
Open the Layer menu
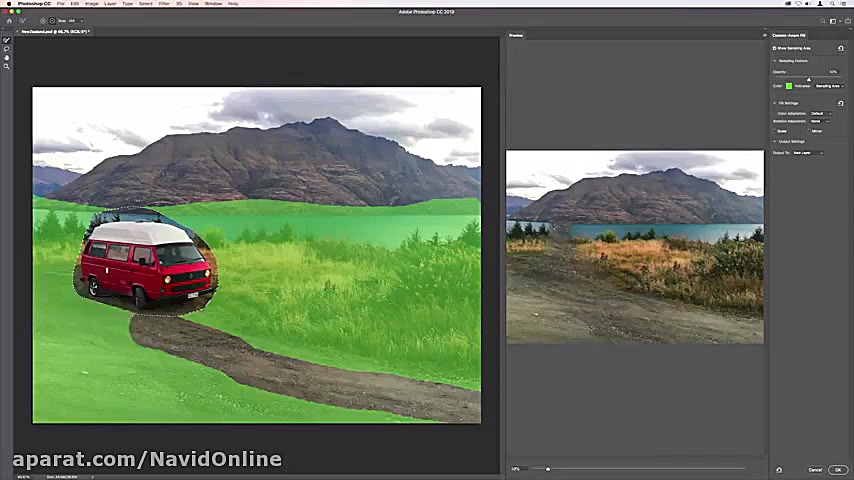click(x=110, y=3)
